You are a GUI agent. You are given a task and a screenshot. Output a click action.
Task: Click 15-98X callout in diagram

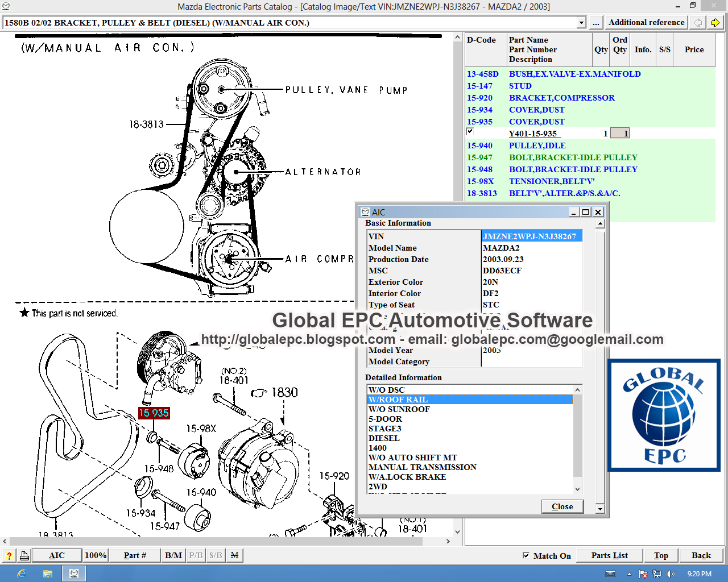pyautogui.click(x=201, y=428)
